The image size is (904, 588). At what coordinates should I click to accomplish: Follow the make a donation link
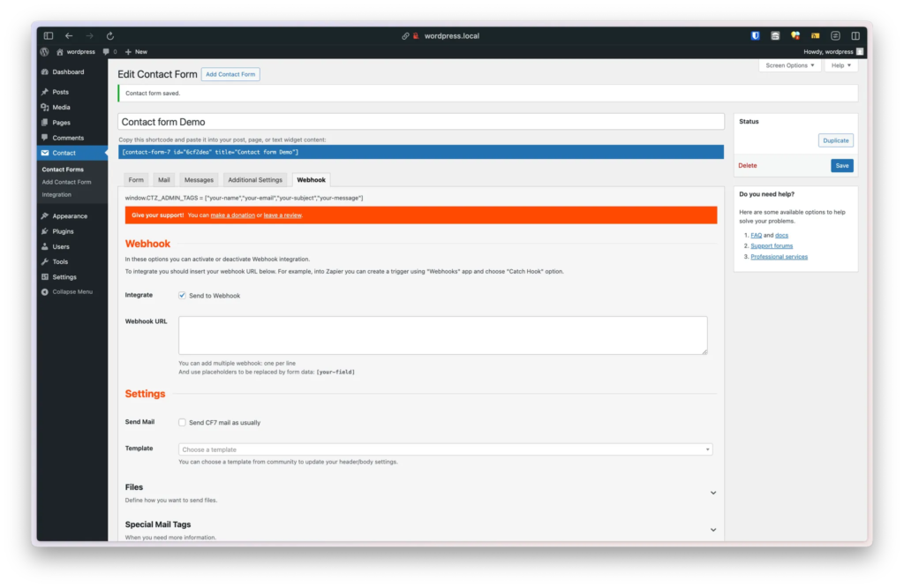[x=232, y=215]
